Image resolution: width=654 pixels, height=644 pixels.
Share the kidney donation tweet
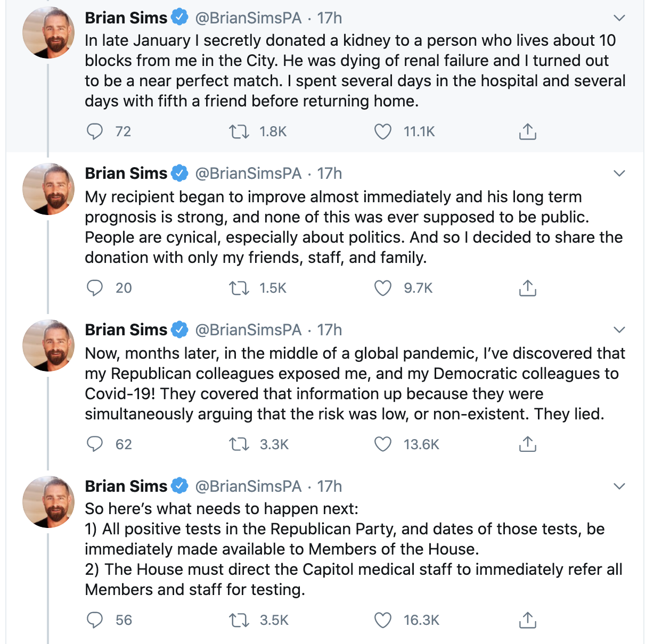pos(527,131)
